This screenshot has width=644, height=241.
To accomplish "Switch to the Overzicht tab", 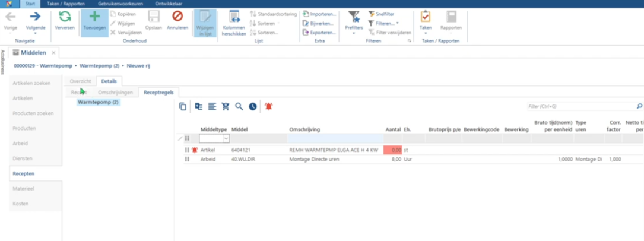I will click(x=80, y=81).
